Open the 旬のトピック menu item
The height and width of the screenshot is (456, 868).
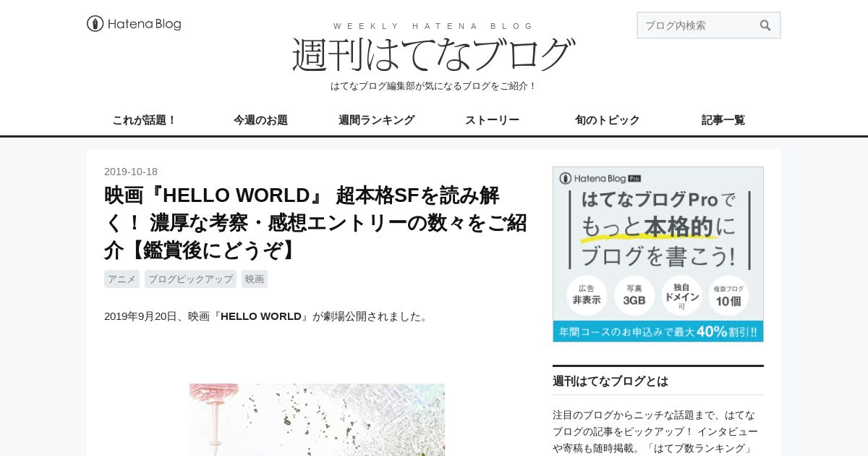click(608, 120)
